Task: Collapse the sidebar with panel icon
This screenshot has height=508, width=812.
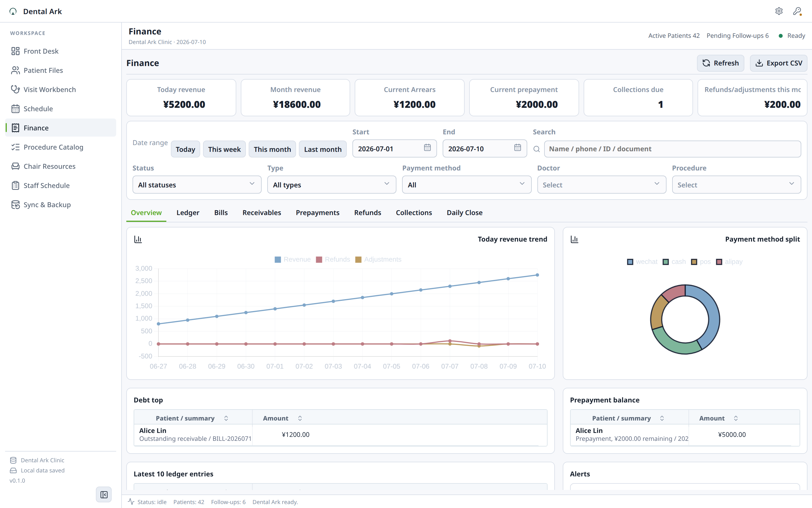Action: point(104,494)
